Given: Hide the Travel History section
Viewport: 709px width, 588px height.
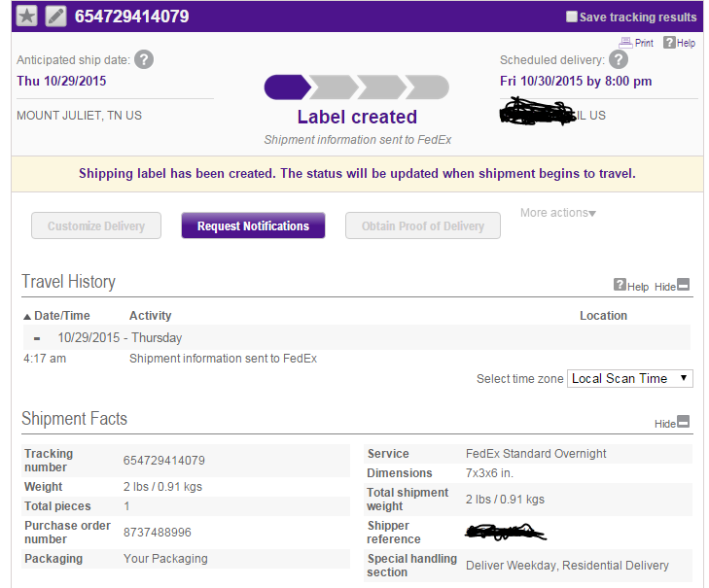Looking at the screenshot, I should 672,286.
